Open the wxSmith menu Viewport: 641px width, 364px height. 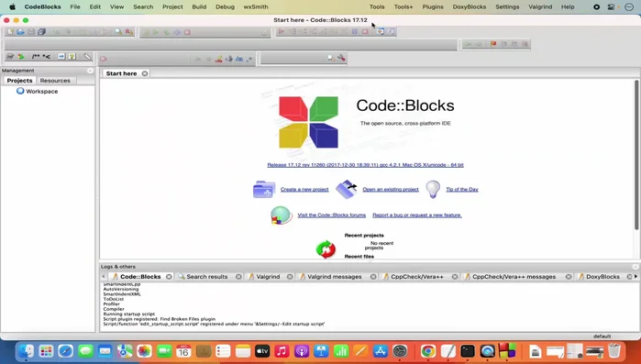pos(256,7)
